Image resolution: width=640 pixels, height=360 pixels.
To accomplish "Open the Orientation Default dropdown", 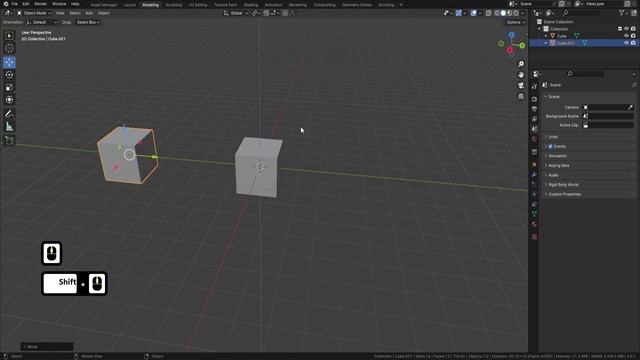I will [42, 22].
